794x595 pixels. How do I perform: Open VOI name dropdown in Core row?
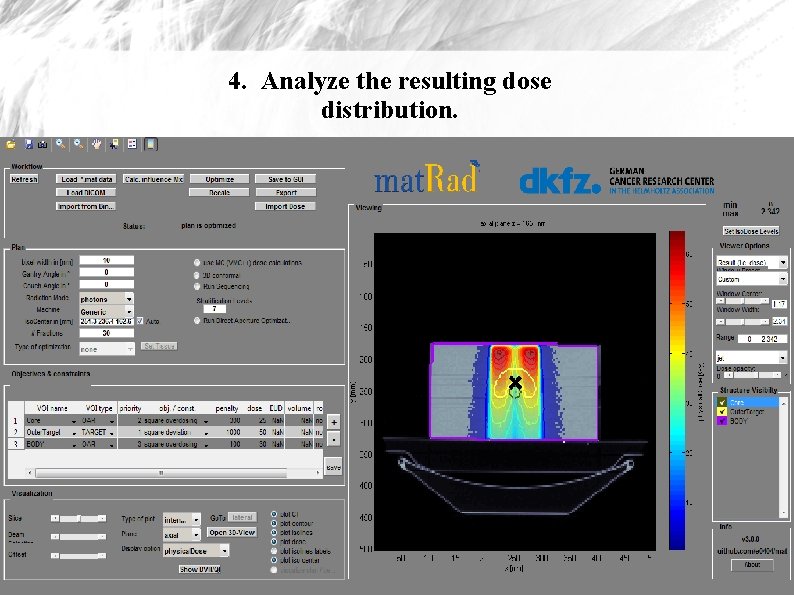74,421
